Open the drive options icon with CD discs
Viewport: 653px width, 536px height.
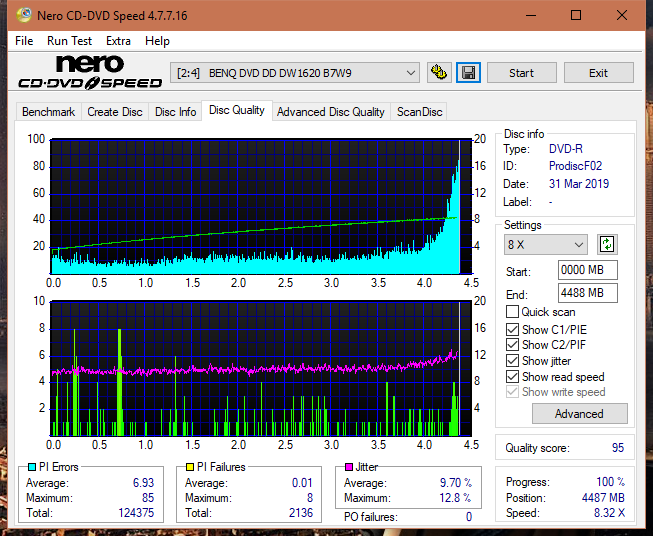[439, 73]
